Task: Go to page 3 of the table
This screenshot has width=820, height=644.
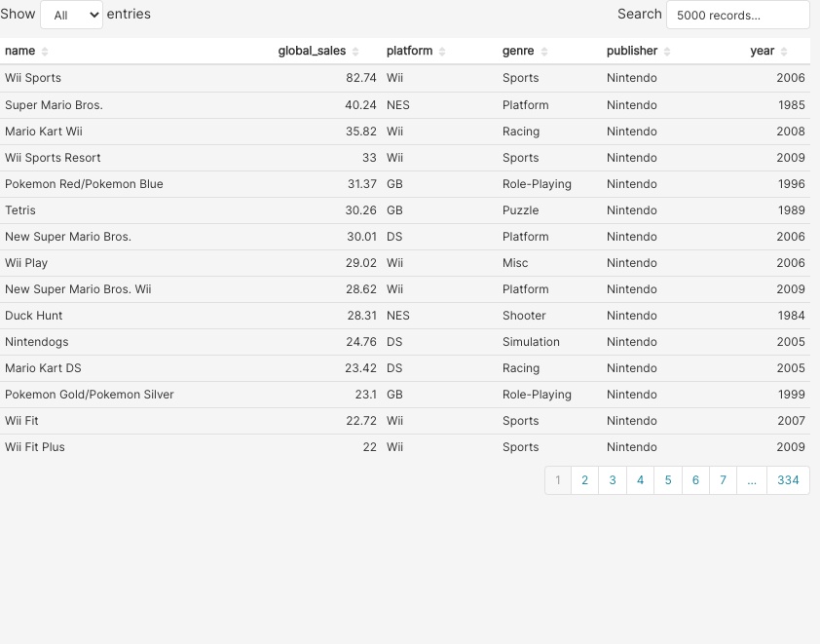Action: tap(613, 480)
